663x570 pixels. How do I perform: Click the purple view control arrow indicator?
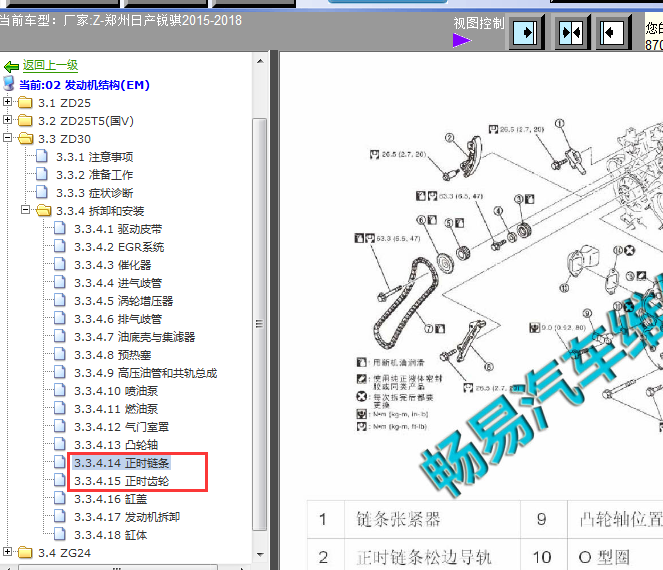(x=461, y=41)
